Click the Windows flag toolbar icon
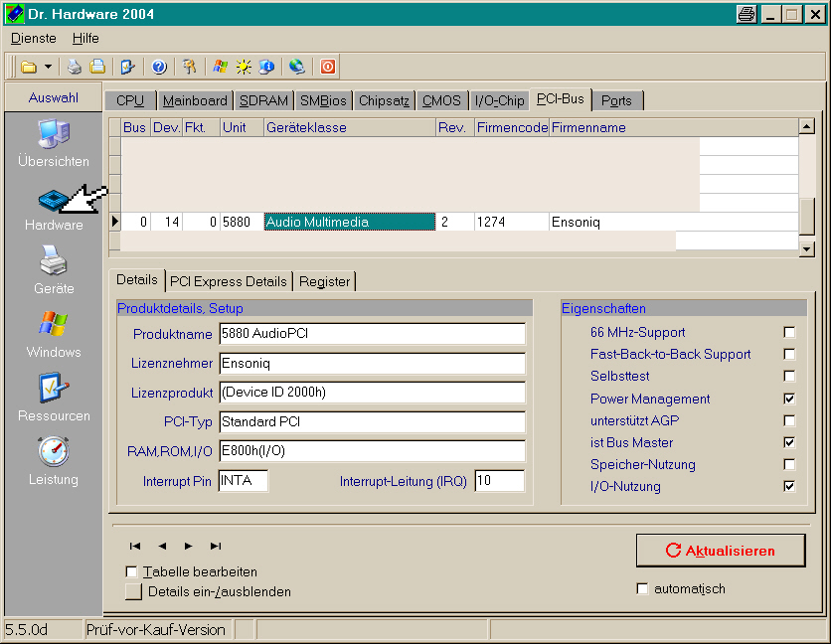Image resolution: width=831 pixels, height=644 pixels. pyautogui.click(x=221, y=67)
